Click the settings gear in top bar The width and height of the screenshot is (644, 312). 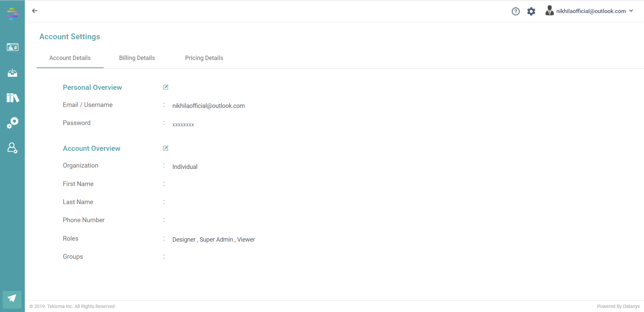531,11
